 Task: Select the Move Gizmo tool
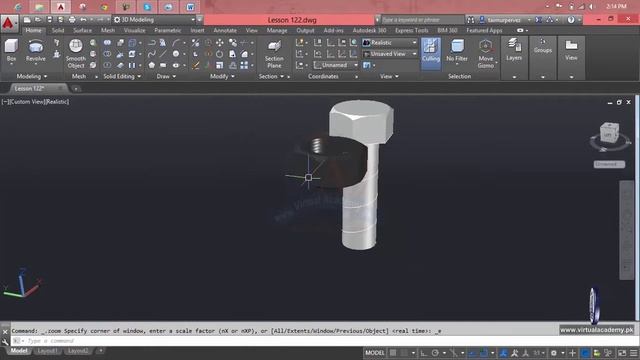click(x=485, y=53)
